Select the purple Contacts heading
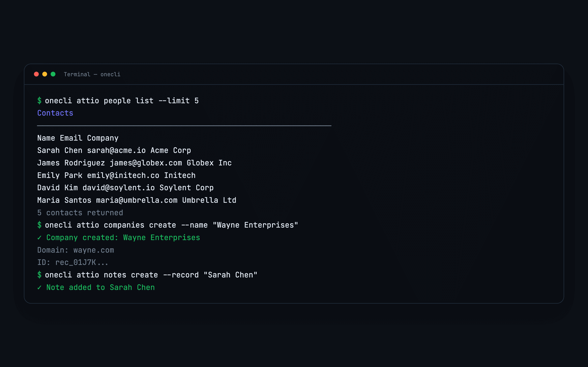 click(55, 113)
